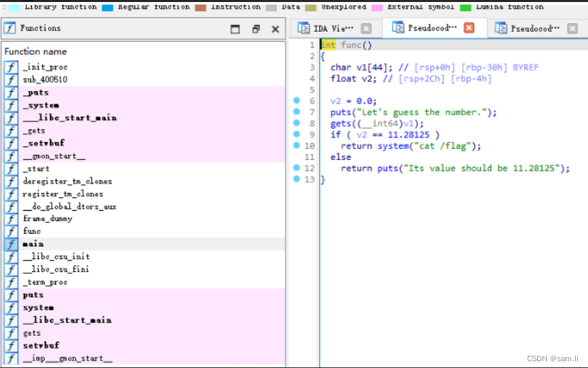Click the _init_proc function icon

tap(12, 67)
